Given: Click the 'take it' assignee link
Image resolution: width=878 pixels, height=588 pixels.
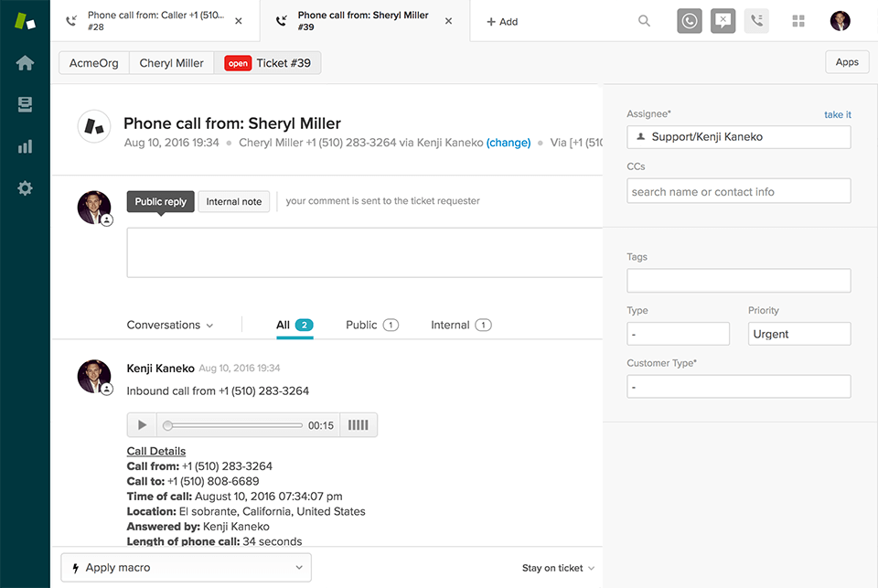Looking at the screenshot, I should (837, 115).
